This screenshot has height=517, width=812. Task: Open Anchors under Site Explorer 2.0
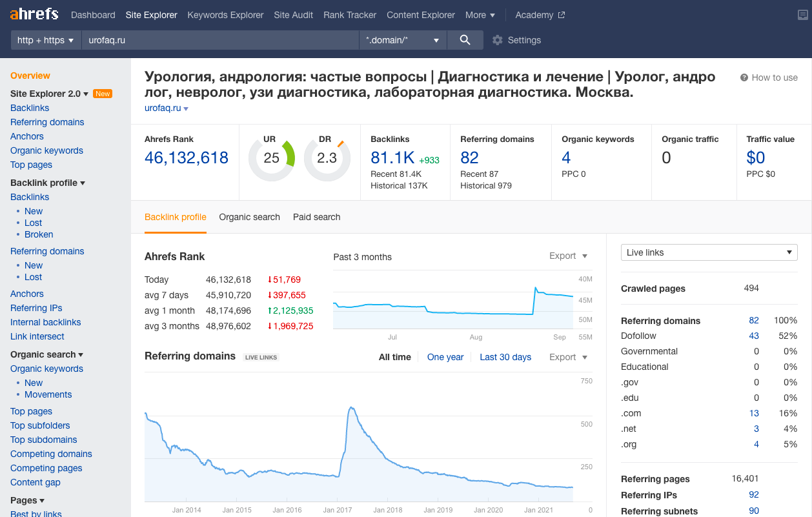coord(27,136)
